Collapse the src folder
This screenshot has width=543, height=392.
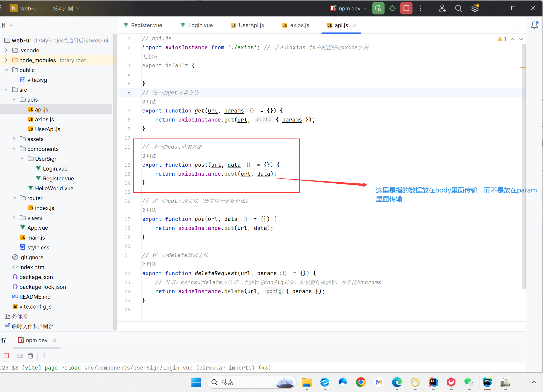pyautogui.click(x=6, y=90)
